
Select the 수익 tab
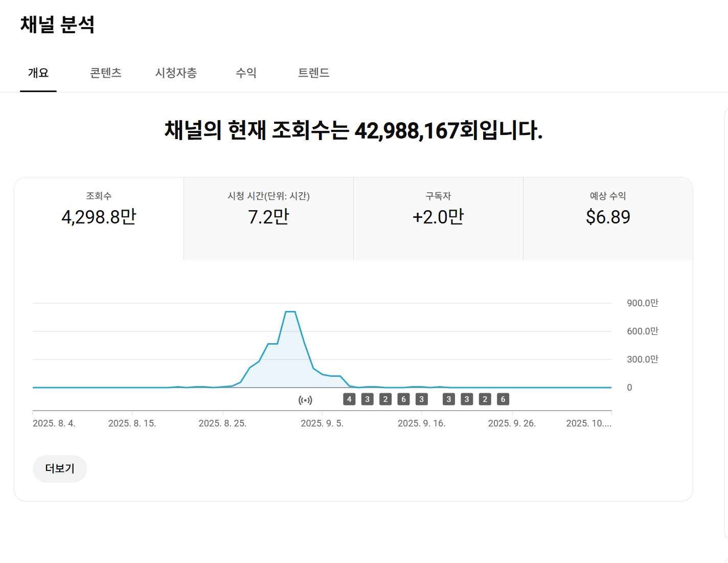[246, 73]
